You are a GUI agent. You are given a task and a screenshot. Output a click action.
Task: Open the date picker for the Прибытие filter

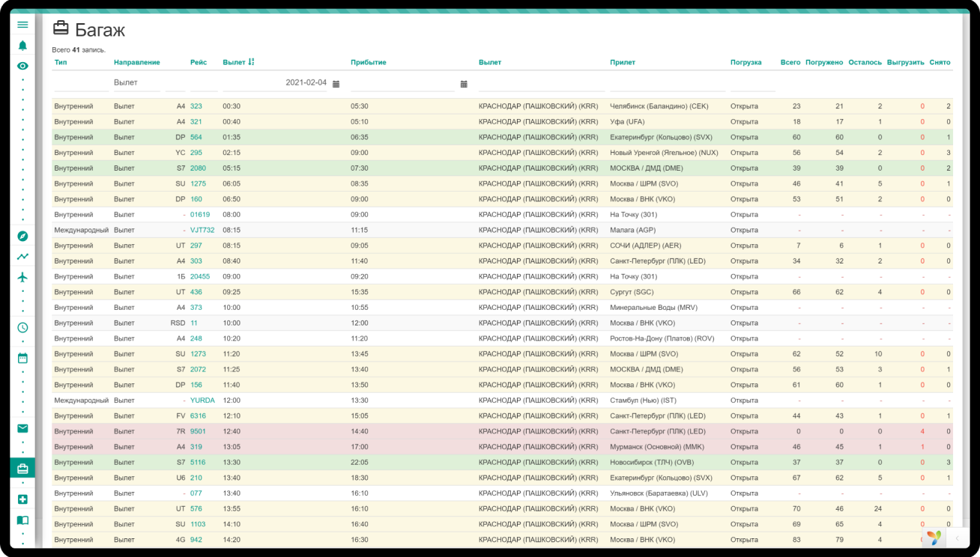tap(464, 84)
